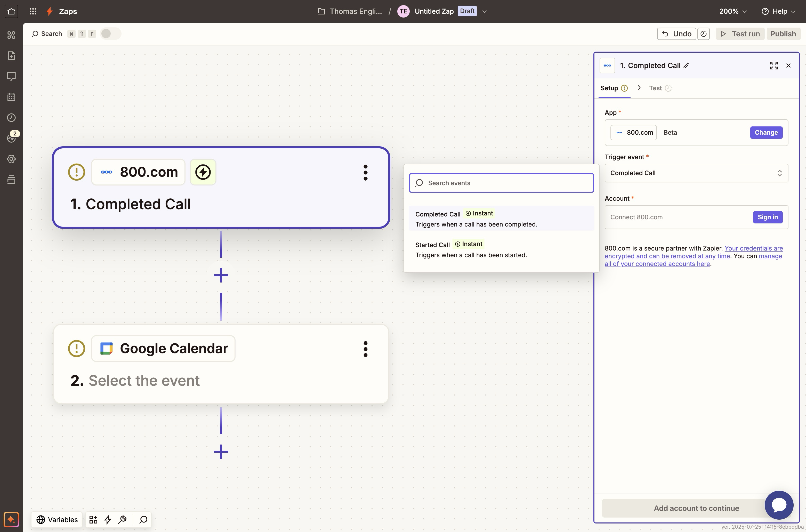Switch to the Setup tab
Viewport: 806px width, 532px height.
[x=614, y=88]
